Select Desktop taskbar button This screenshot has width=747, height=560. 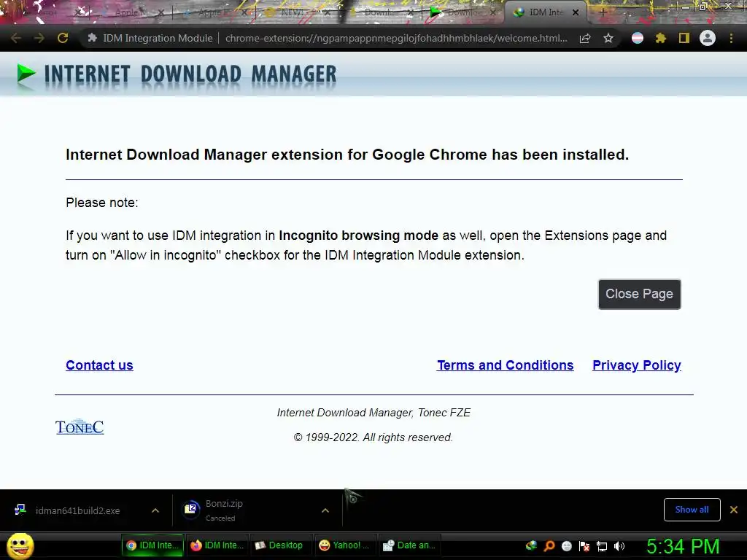point(281,545)
